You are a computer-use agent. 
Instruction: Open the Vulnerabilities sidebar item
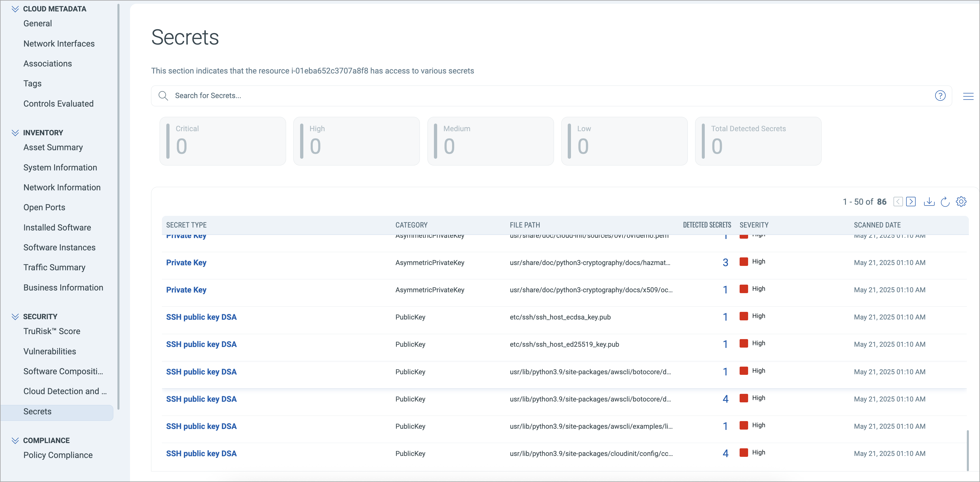coord(49,351)
